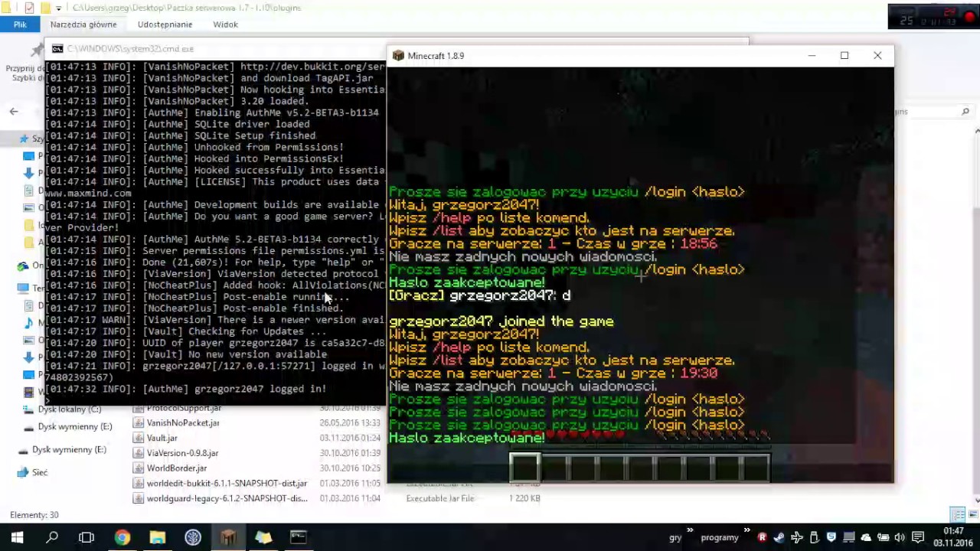Open Steam from the system tray
This screenshot has width=980, height=551.
click(779, 537)
